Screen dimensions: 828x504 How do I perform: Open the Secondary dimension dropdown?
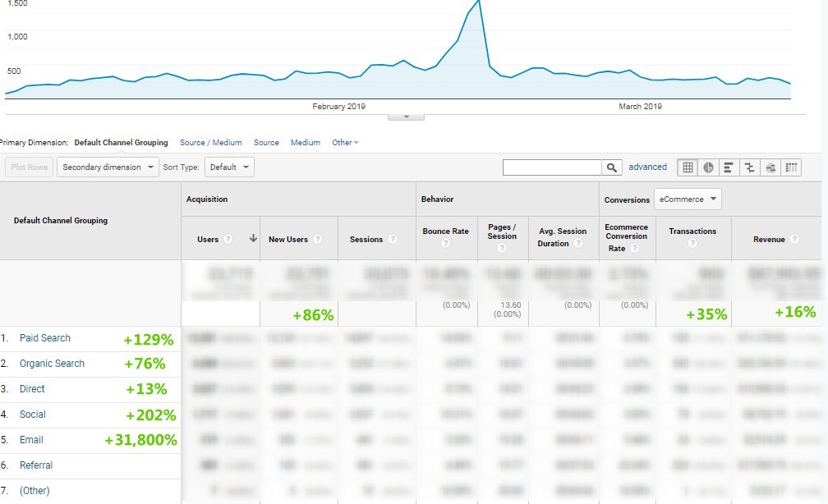(108, 167)
